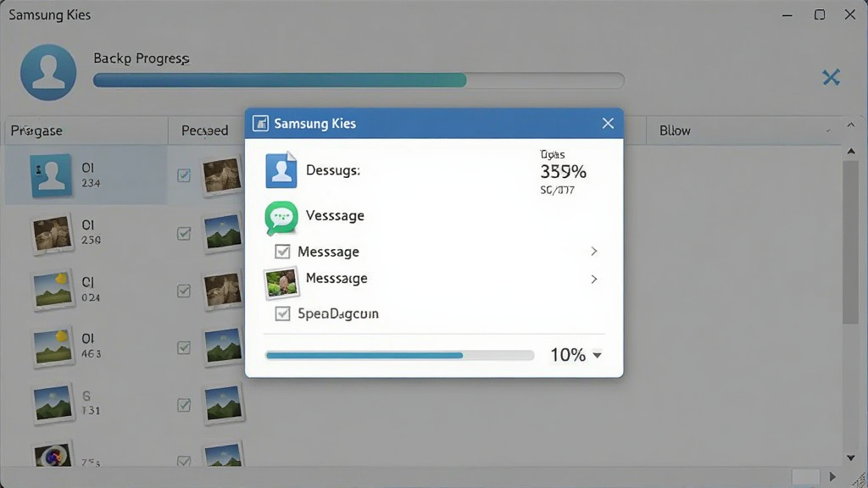The height and width of the screenshot is (488, 868).
Task: Click the Dessugs: label
Action: point(332,170)
